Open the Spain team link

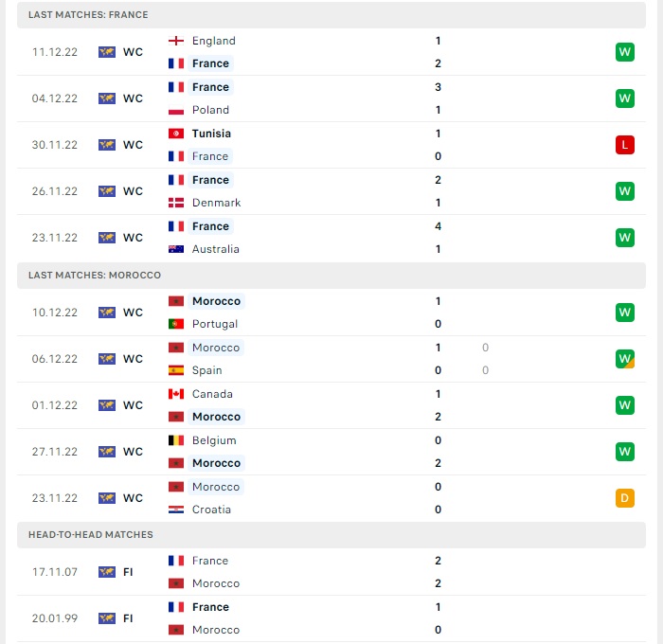(206, 370)
